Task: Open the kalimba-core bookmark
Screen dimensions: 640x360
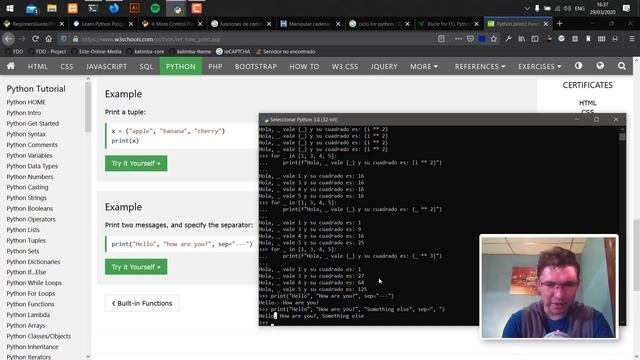Action: [x=145, y=51]
